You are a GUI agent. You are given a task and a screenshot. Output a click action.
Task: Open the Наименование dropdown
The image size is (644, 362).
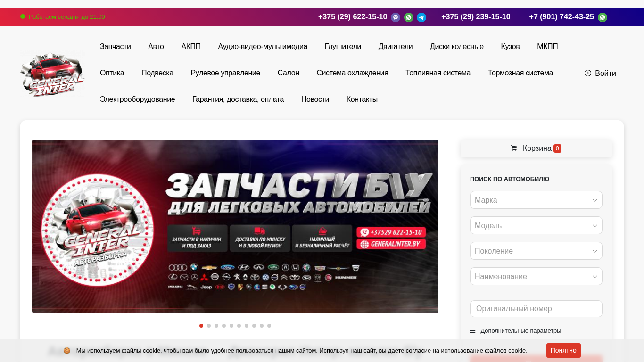(x=536, y=276)
